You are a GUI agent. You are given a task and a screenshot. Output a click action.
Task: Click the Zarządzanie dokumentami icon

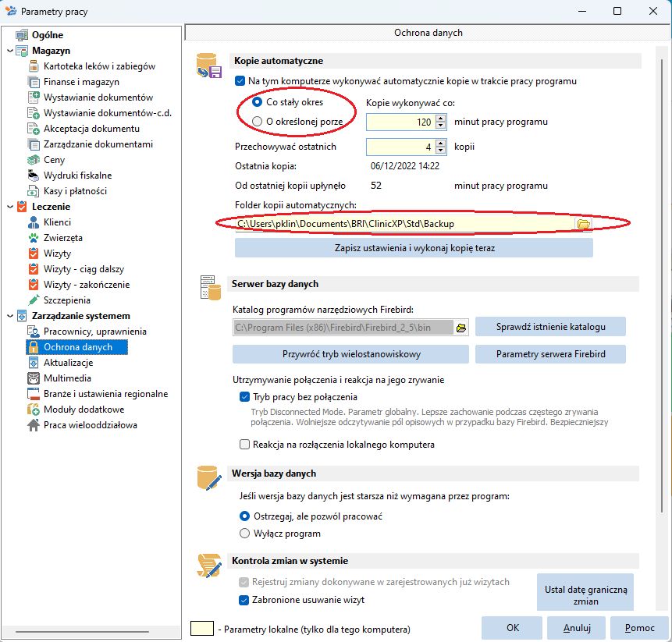coord(34,144)
